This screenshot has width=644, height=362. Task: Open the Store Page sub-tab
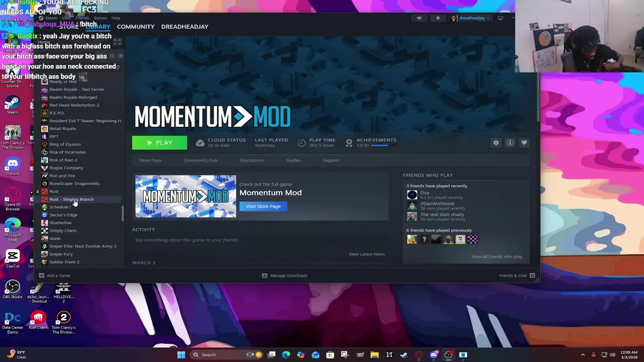point(150,160)
